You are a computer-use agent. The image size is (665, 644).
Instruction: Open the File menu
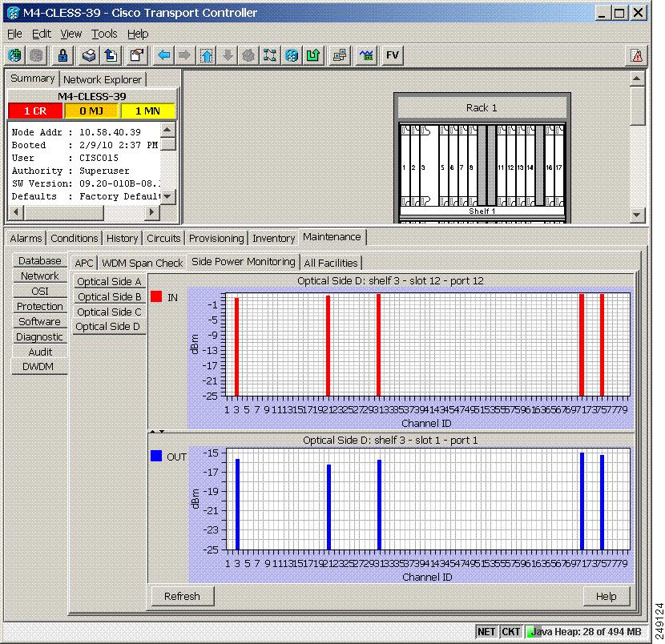[14, 34]
